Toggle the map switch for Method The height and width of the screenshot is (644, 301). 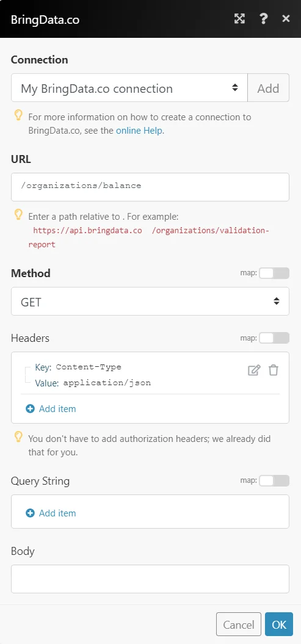[274, 273]
